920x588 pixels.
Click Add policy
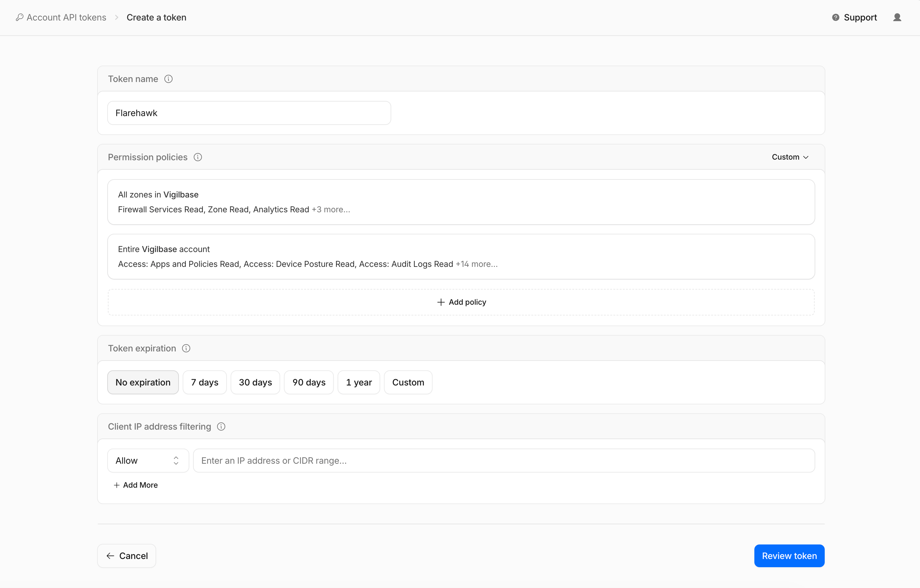pos(461,302)
